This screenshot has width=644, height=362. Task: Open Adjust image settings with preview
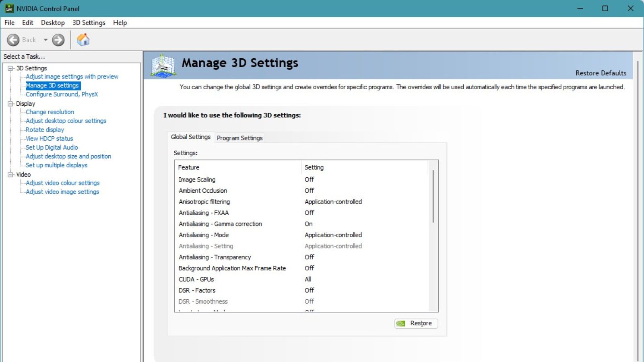[x=72, y=76]
